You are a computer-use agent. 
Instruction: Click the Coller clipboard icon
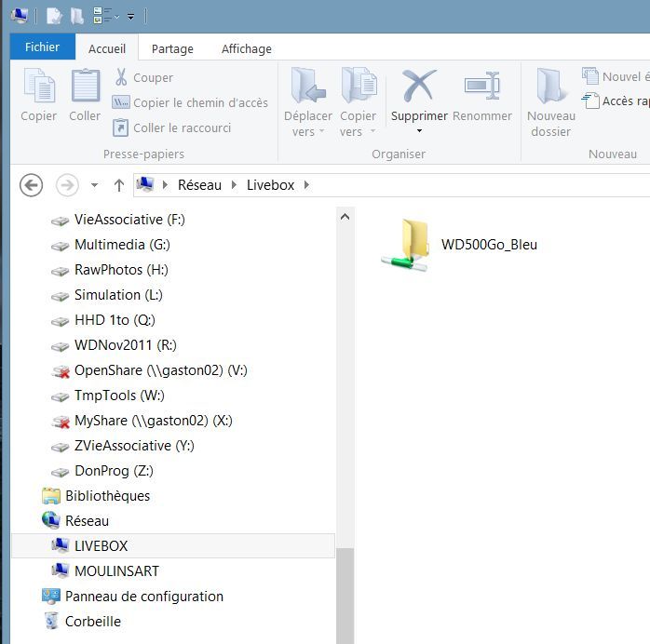pyautogui.click(x=85, y=87)
